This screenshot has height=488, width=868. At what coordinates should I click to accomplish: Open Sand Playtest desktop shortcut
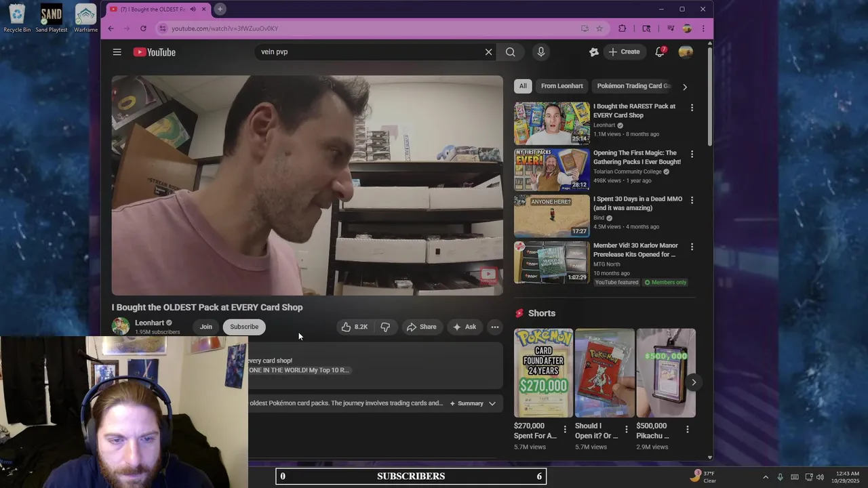point(52,18)
